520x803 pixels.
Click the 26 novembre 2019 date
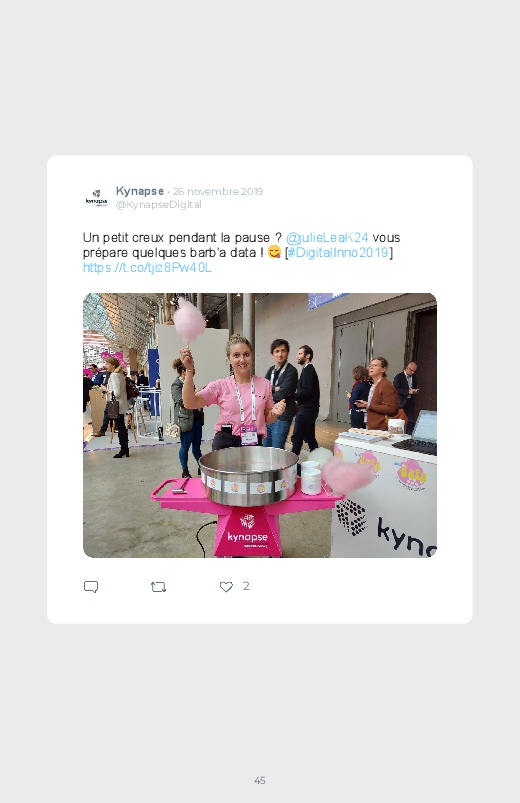tap(218, 192)
